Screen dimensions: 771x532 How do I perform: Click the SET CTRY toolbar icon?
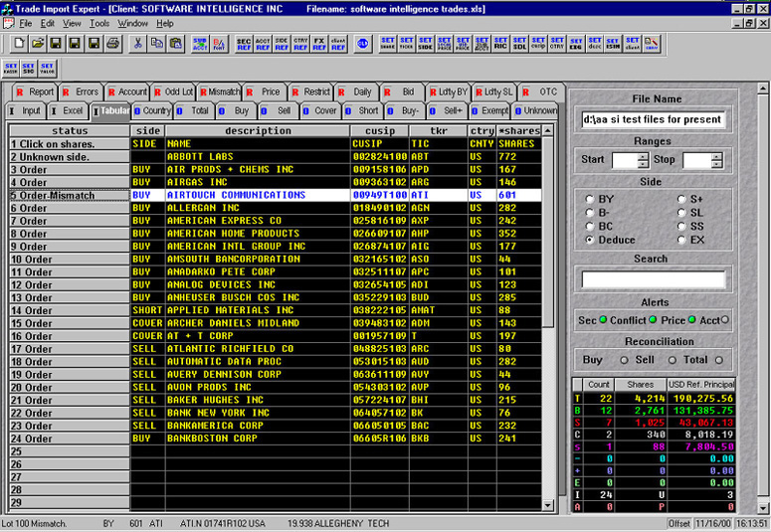[x=557, y=44]
